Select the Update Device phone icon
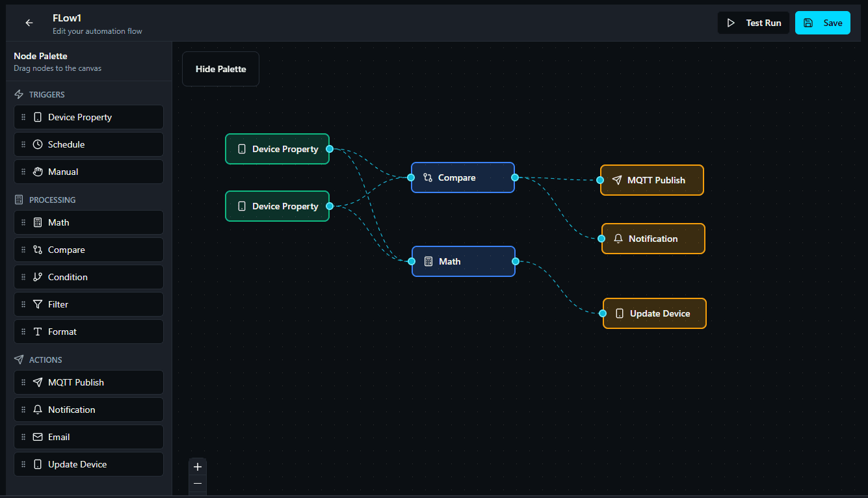868x498 pixels. coord(37,464)
